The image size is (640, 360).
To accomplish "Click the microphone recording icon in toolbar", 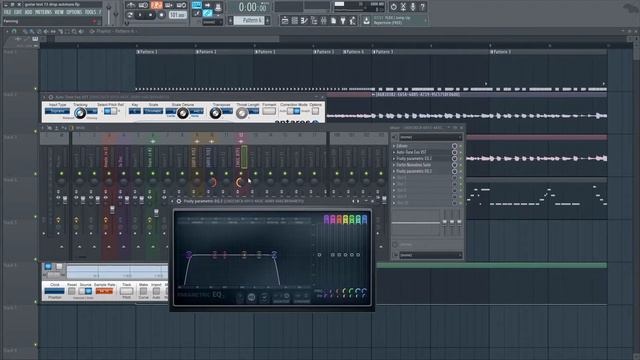I will 413,7.
